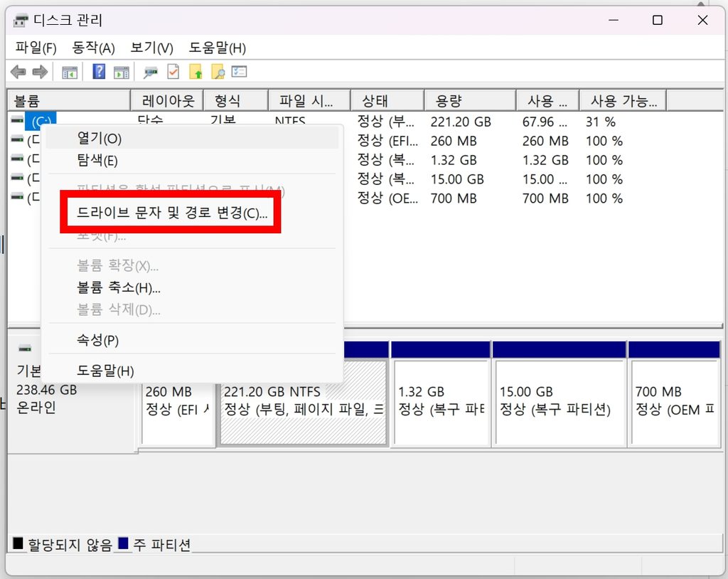728x579 pixels.
Task: Toggle the console tree pane toolbar icon
Action: (x=70, y=73)
